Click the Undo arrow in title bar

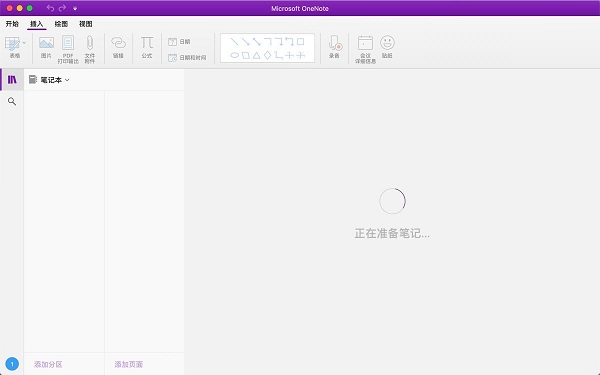(x=50, y=8)
